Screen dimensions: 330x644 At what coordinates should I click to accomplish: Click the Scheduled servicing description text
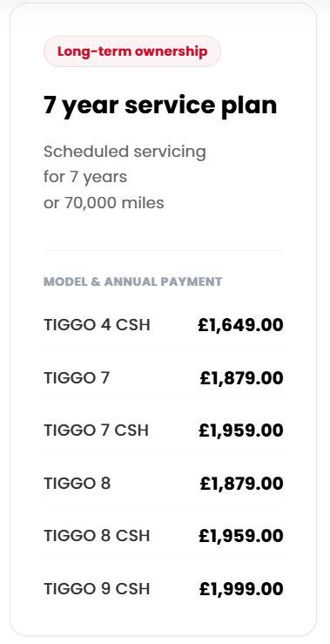pos(125,152)
